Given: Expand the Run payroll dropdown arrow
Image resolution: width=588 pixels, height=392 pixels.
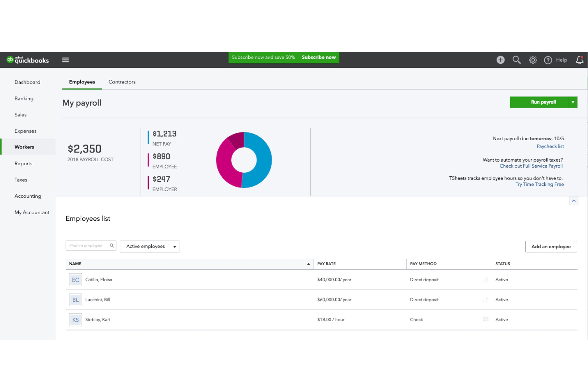Looking at the screenshot, I should point(573,102).
